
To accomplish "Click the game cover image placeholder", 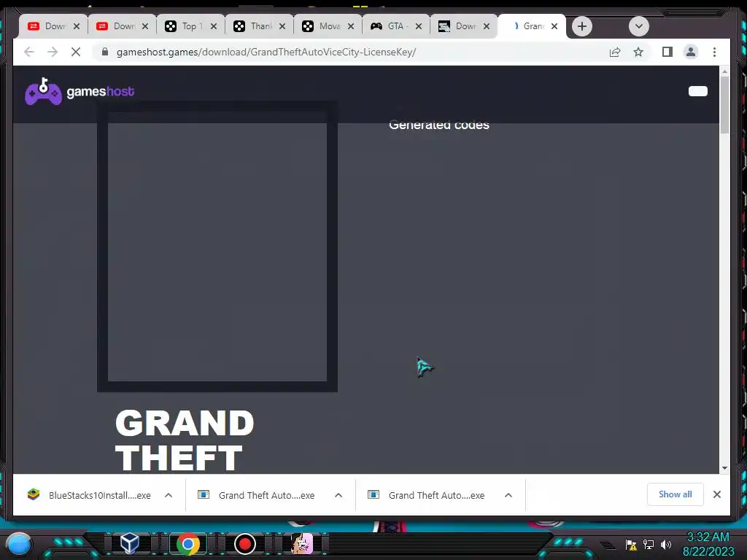I will tap(217, 246).
